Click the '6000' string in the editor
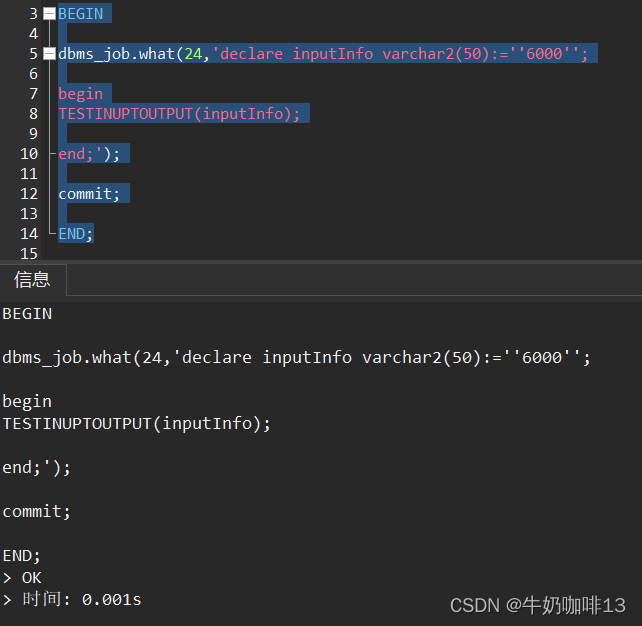 (544, 54)
